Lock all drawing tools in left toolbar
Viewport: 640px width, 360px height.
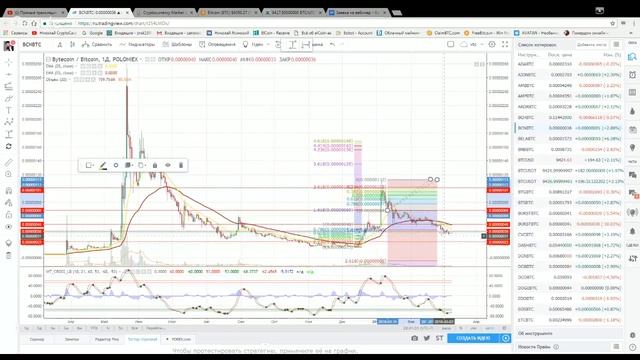[9, 215]
